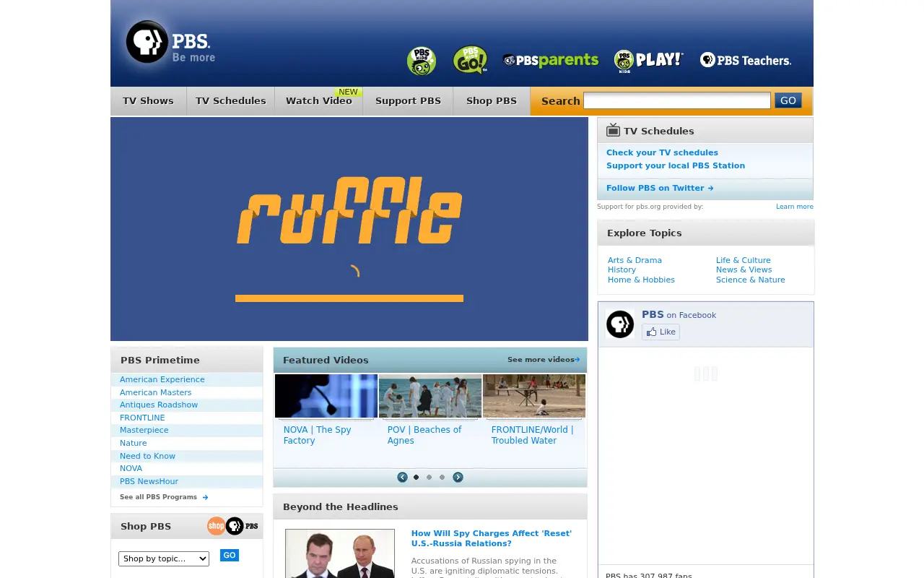Open NOVA The Spy Factory thumbnail

point(326,396)
